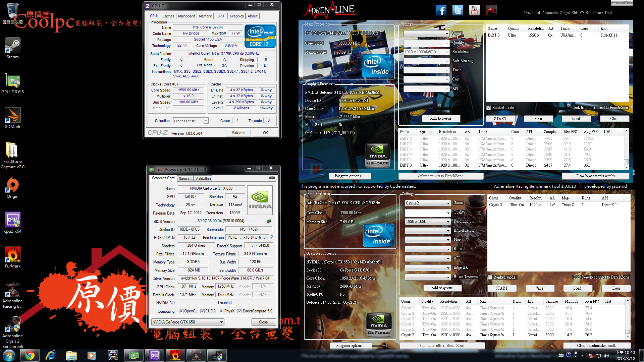Open the FurMark desktop shortcut
The width and height of the screenshot is (644, 362).
pos(13,257)
